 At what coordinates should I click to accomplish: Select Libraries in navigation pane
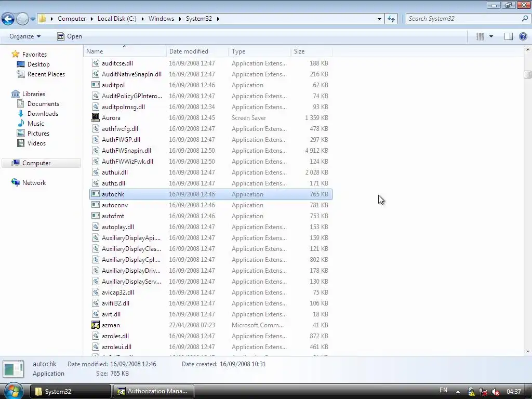[28, 94]
